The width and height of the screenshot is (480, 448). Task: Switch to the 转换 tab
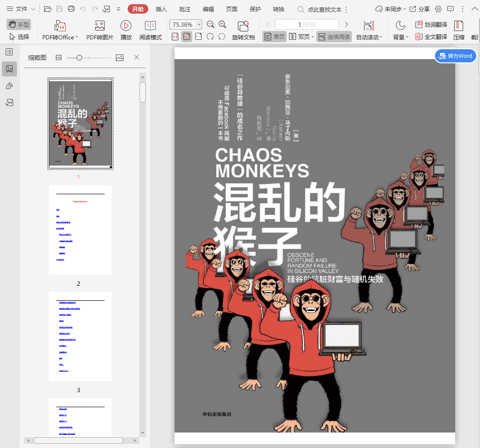click(x=279, y=9)
